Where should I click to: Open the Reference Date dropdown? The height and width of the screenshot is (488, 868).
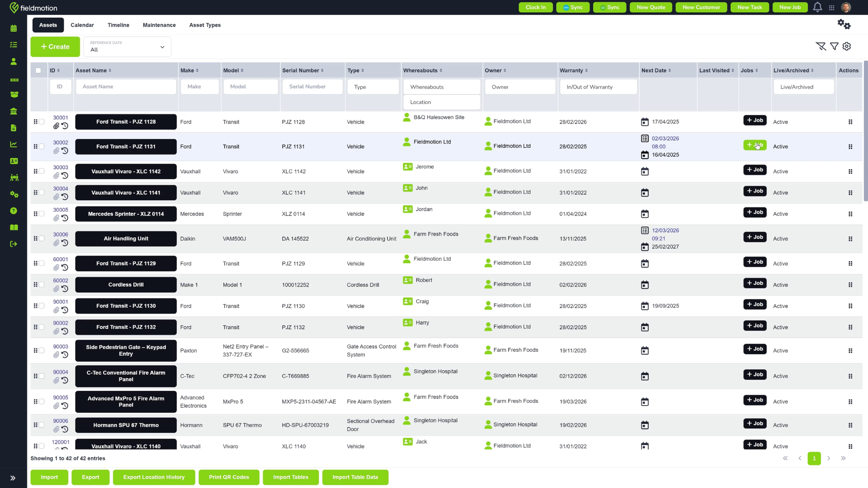(x=127, y=47)
